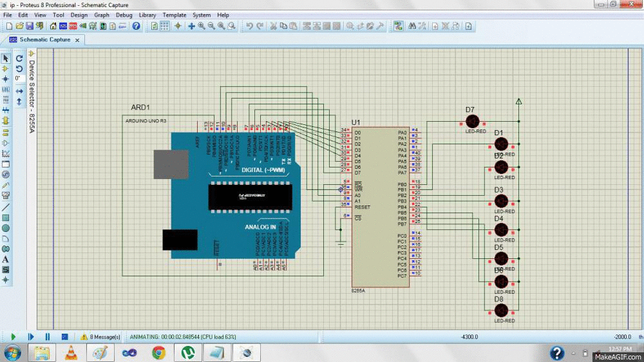Pause the running simulation
The height and width of the screenshot is (362, 644).
pos(48,337)
